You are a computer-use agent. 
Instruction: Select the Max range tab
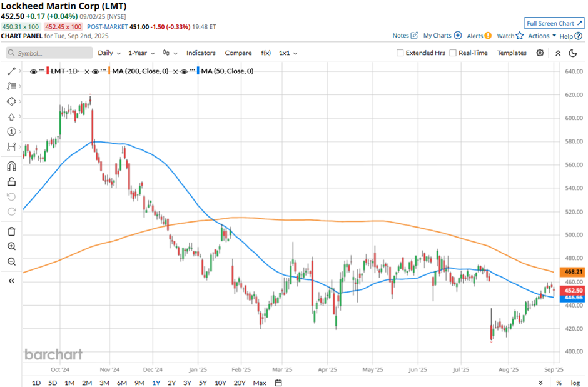(x=260, y=383)
